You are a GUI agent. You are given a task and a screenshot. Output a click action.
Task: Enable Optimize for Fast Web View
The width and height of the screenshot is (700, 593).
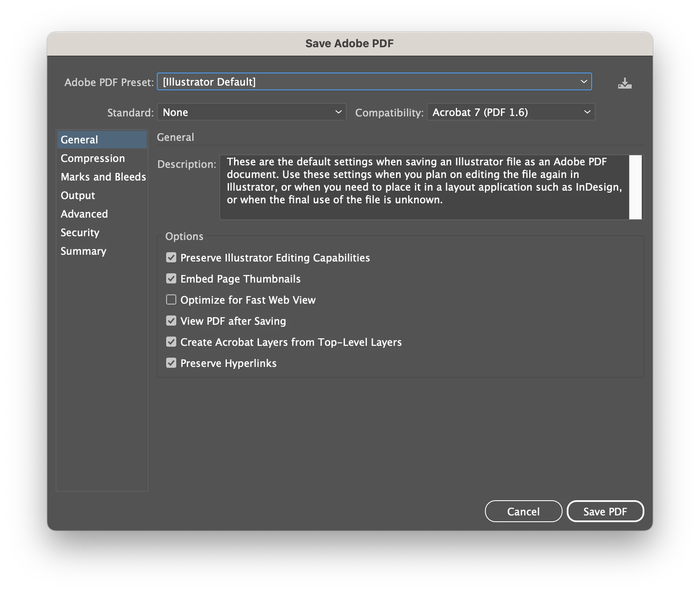(171, 299)
